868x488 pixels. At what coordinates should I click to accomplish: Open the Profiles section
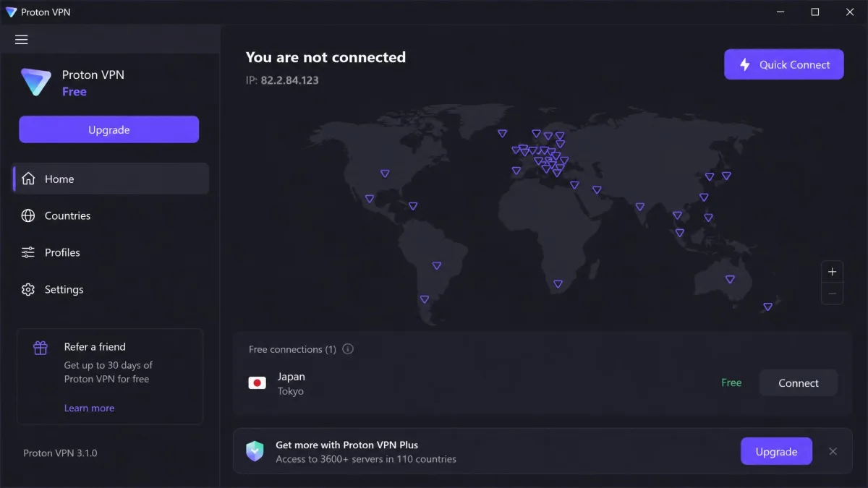111,252
